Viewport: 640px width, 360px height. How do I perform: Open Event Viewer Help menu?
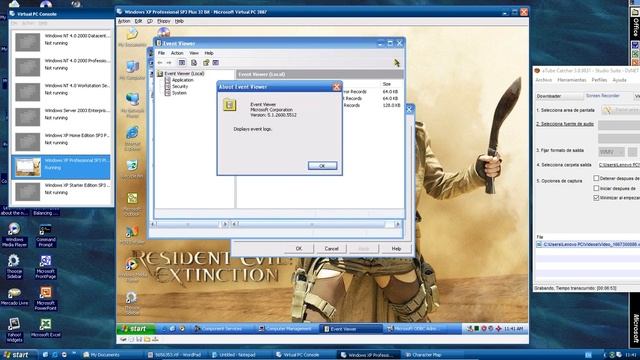tap(209, 53)
